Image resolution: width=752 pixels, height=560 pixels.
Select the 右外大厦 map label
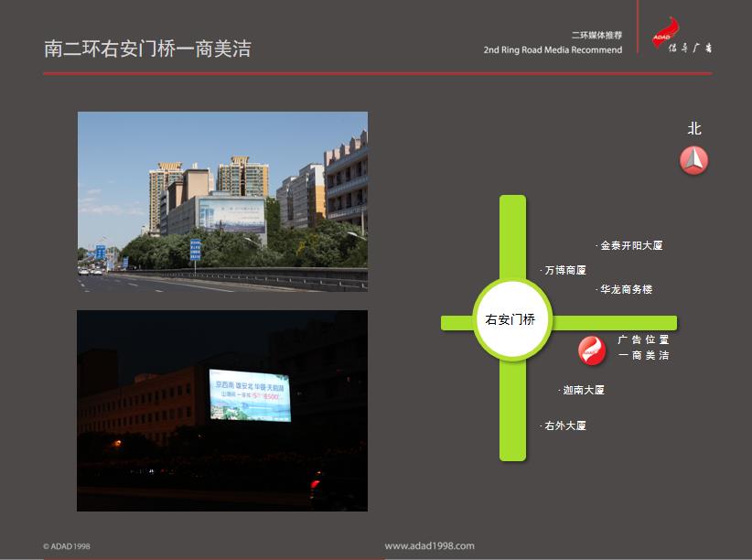564,426
